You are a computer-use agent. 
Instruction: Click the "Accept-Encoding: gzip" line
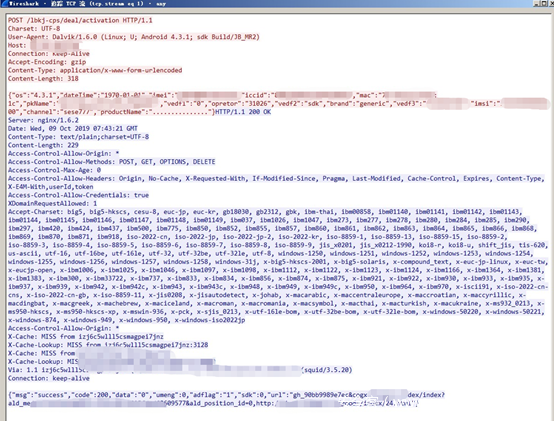pyautogui.click(x=47, y=62)
